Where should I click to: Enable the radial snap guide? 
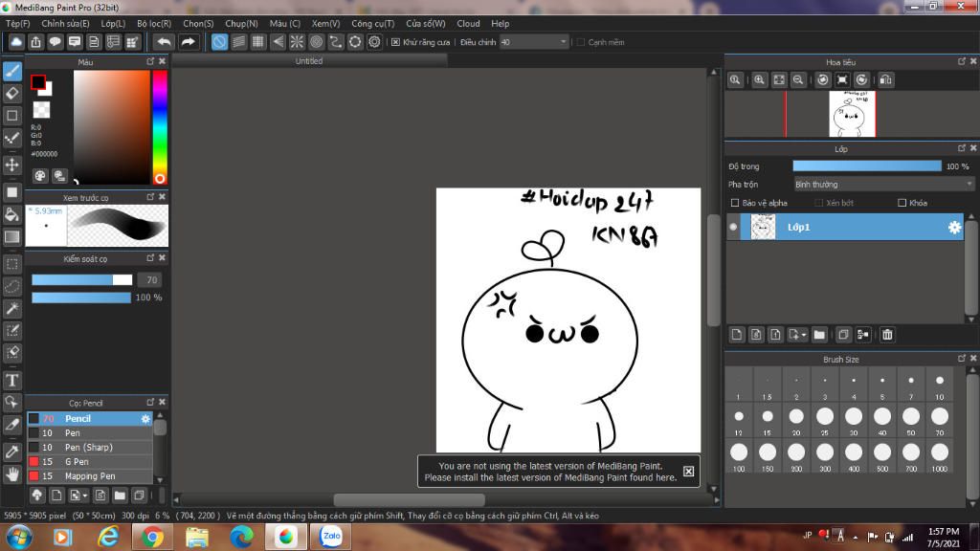pos(297,42)
